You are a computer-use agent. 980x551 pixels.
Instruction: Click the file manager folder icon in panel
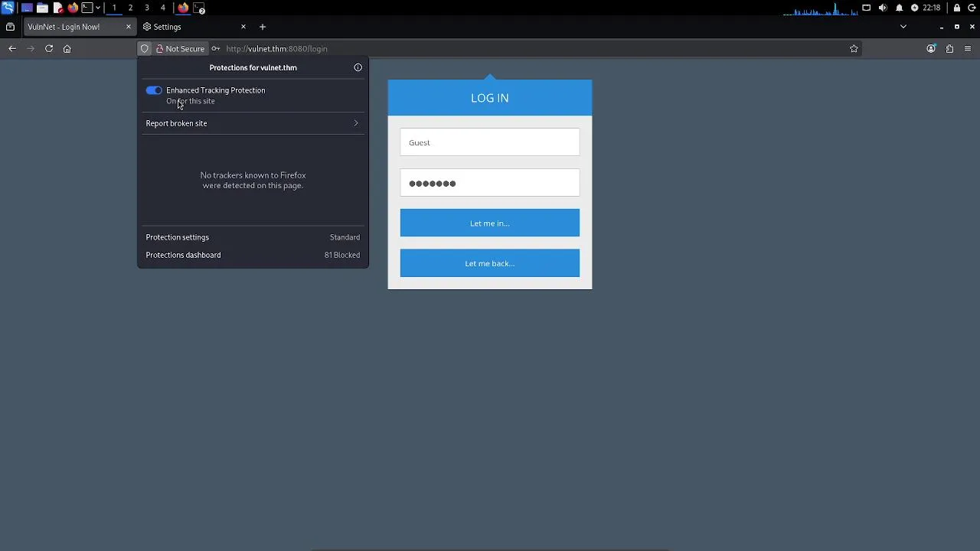[42, 8]
